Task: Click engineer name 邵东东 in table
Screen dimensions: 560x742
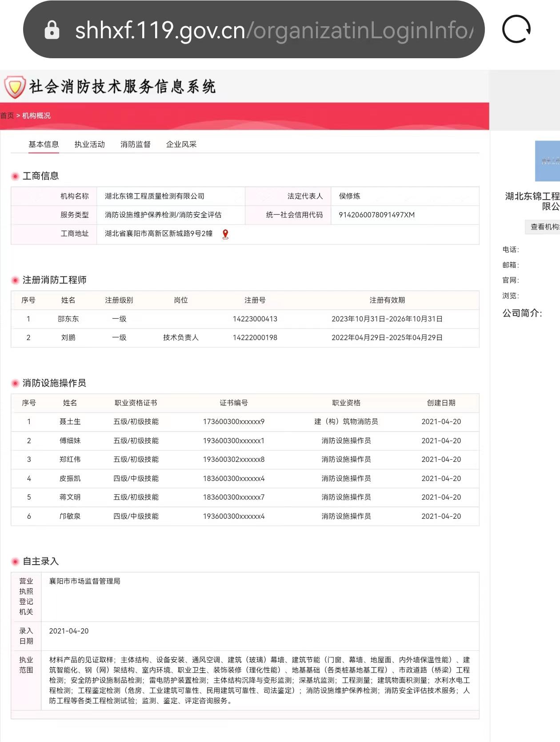Action: coord(68,319)
